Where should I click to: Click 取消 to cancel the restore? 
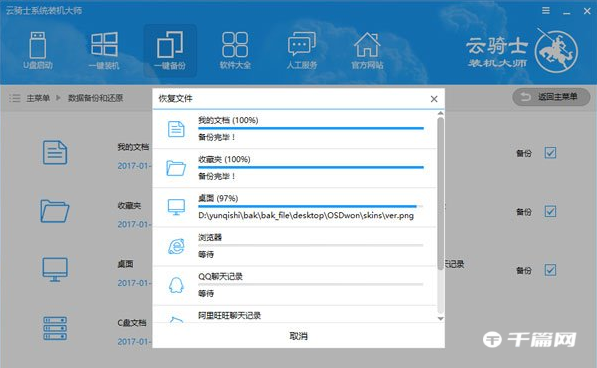tap(298, 336)
